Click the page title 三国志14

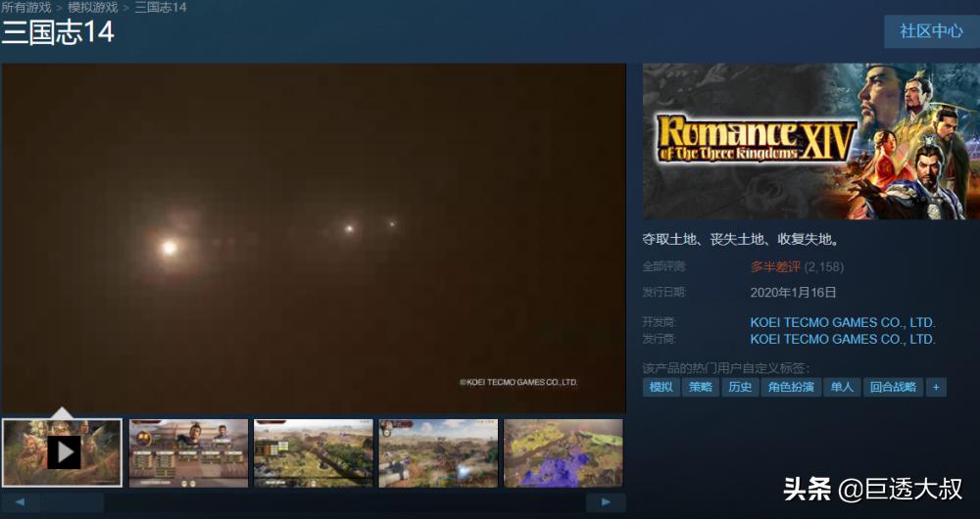[x=58, y=32]
